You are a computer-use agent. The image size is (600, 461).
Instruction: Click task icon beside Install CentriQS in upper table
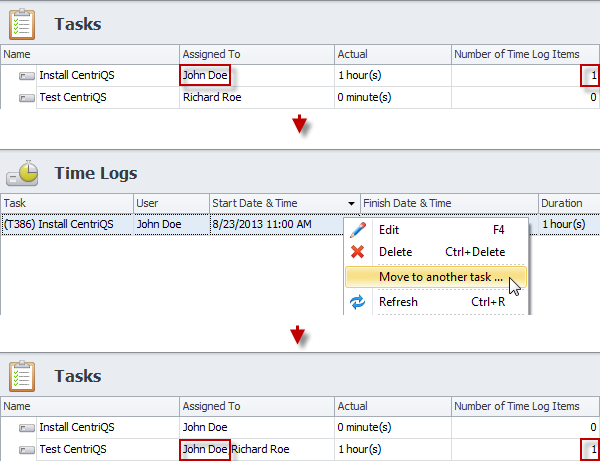(x=27, y=75)
